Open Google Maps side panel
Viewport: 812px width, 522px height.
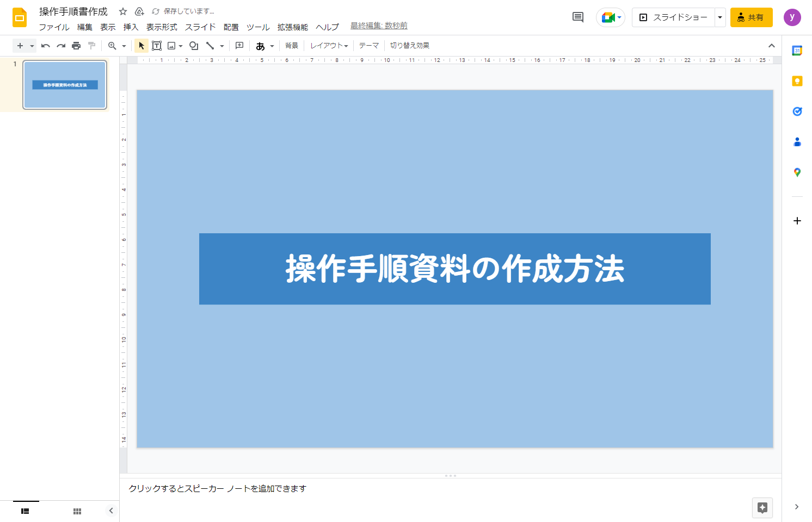(797, 172)
